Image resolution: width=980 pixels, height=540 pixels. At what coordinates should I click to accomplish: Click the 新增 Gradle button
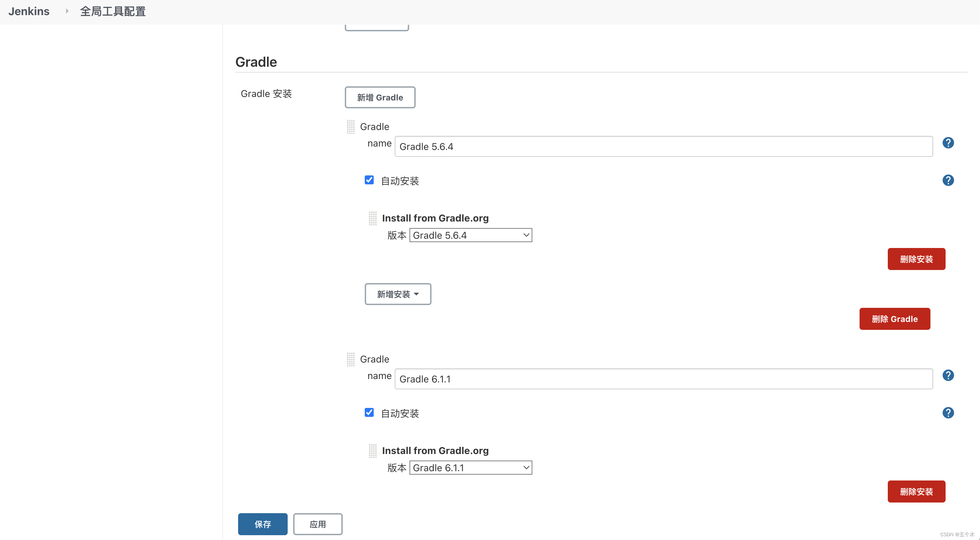380,97
